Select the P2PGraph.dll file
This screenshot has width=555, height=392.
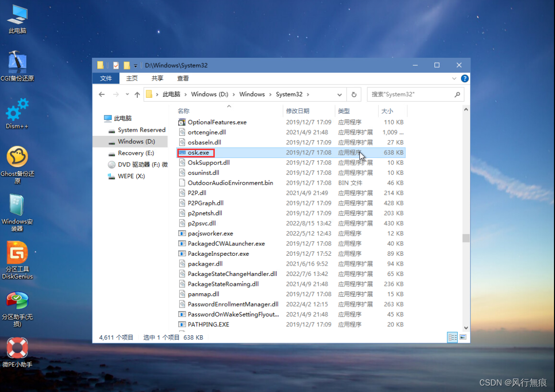pyautogui.click(x=205, y=203)
